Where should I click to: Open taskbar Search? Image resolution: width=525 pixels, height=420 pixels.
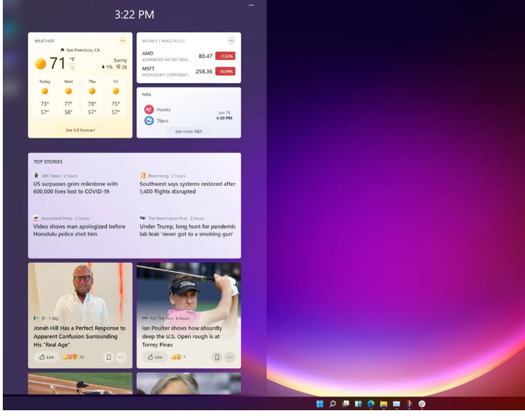click(x=333, y=404)
